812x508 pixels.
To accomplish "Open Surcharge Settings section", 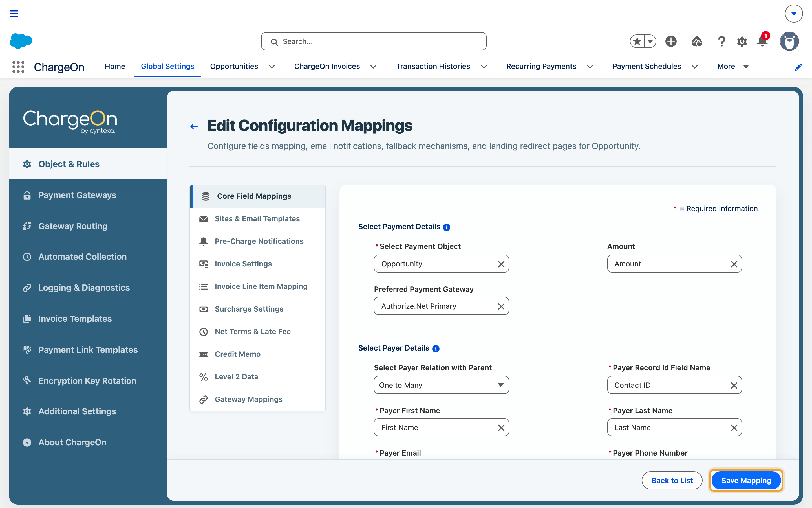I will tap(258, 309).
